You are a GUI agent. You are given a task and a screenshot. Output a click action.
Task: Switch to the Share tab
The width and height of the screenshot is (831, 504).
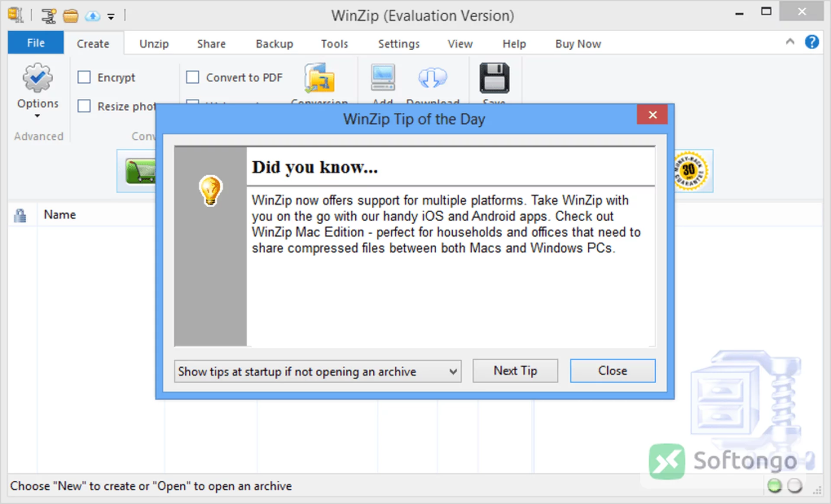coord(211,44)
